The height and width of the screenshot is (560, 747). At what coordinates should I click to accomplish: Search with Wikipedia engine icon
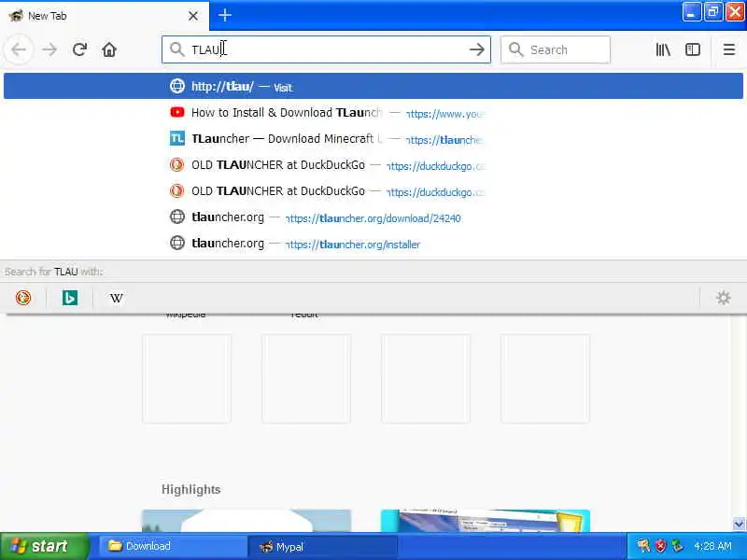pos(116,298)
